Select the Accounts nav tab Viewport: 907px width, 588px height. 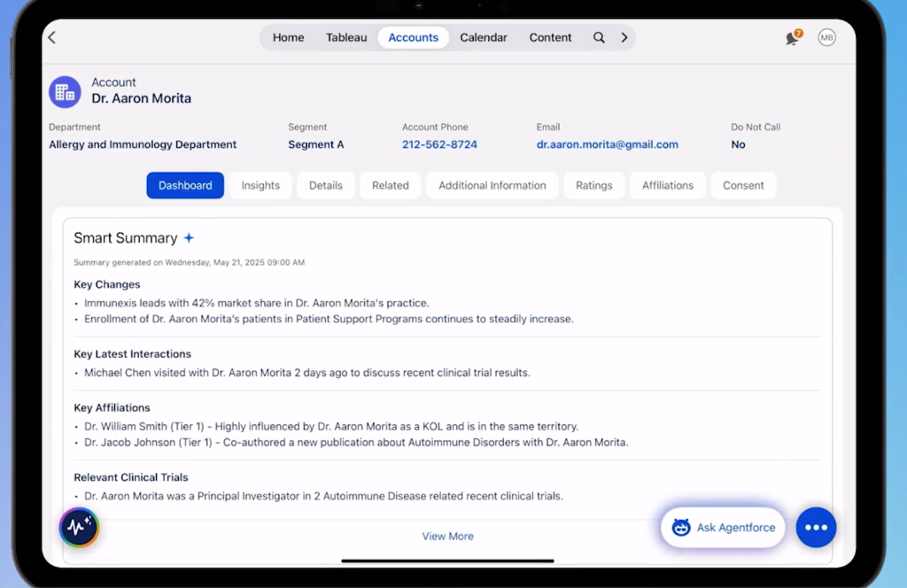(x=413, y=37)
